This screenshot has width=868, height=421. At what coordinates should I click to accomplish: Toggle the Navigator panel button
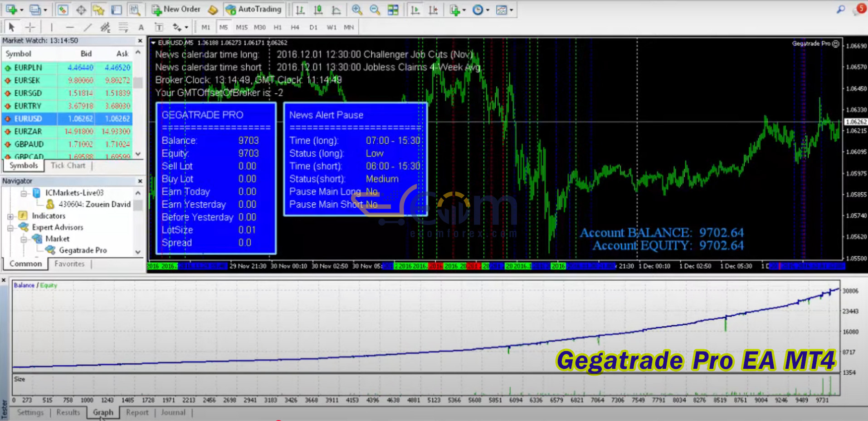coord(98,10)
